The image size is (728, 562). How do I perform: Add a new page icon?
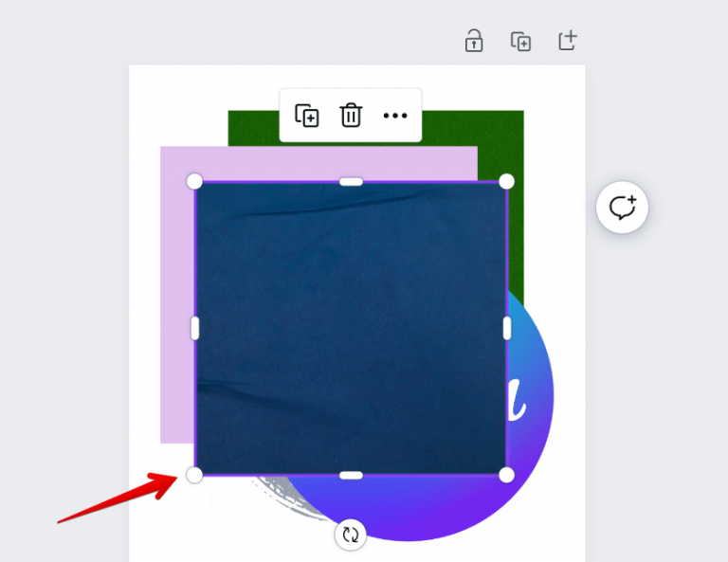[x=568, y=41]
